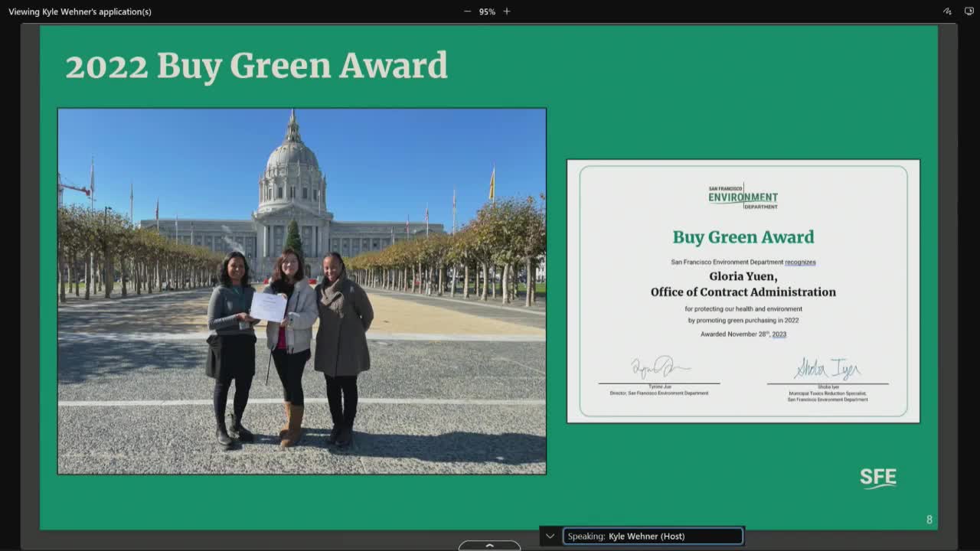Click the remote control screen icon
The height and width of the screenshot is (551, 980).
968,11
